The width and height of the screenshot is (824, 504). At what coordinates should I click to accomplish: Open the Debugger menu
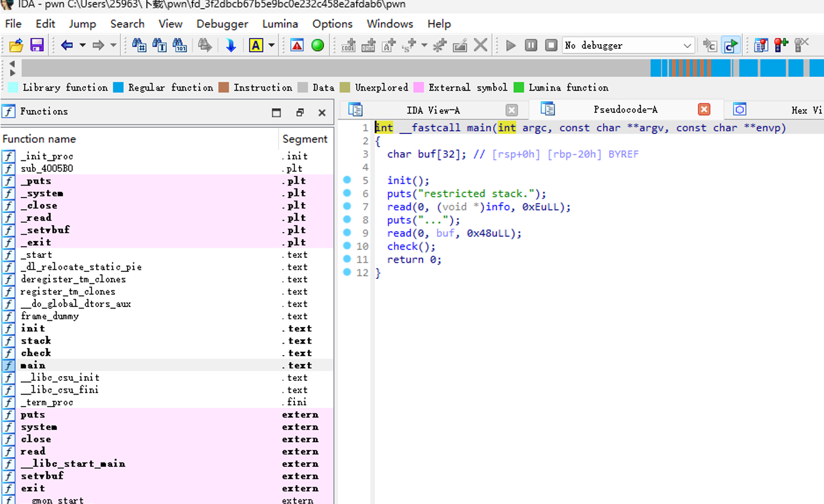pos(222,23)
